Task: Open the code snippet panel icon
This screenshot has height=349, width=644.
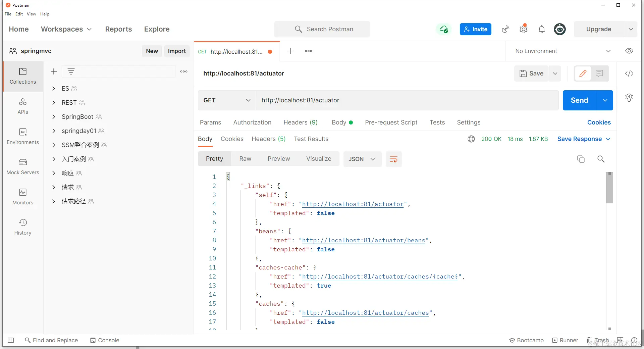Action: pos(629,73)
